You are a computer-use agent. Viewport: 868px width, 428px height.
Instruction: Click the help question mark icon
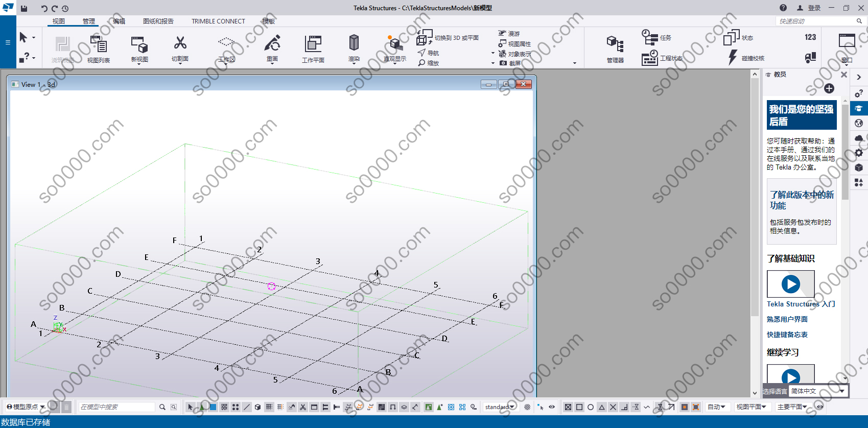[x=783, y=8]
